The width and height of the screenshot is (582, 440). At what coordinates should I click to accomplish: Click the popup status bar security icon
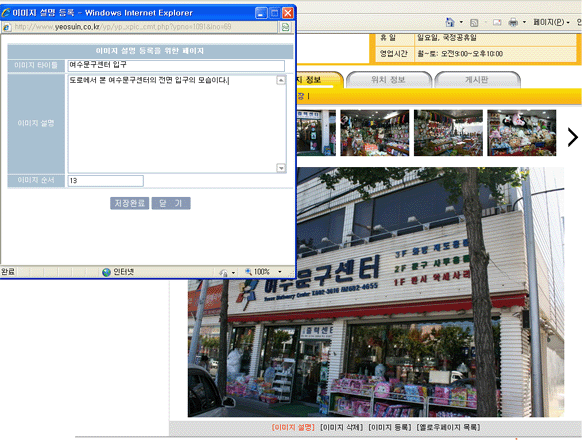point(223,273)
